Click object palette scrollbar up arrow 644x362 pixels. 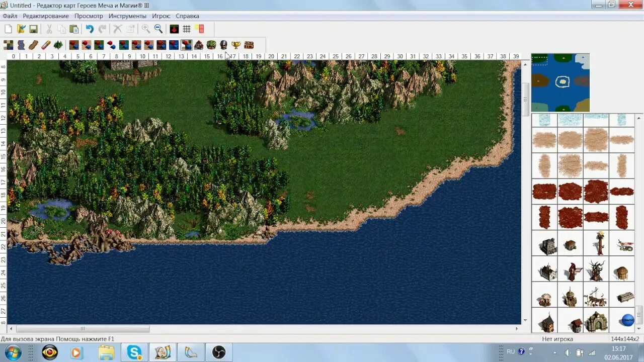click(x=640, y=117)
